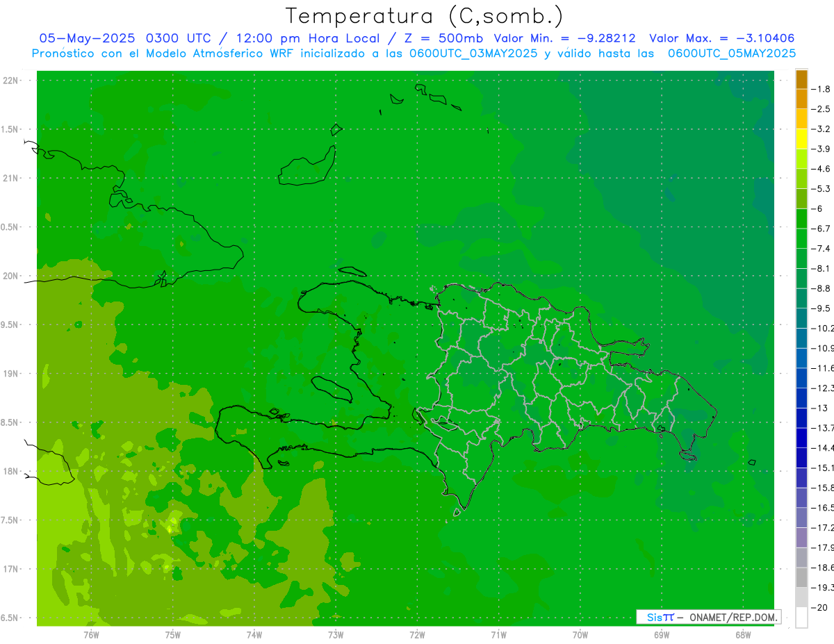
Task: Click the -6.7 color scale label
Action: point(821,229)
